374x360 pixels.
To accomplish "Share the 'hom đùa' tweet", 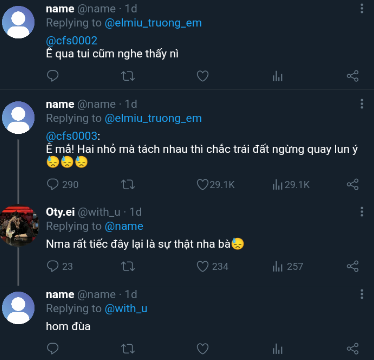I will click(x=352, y=349).
